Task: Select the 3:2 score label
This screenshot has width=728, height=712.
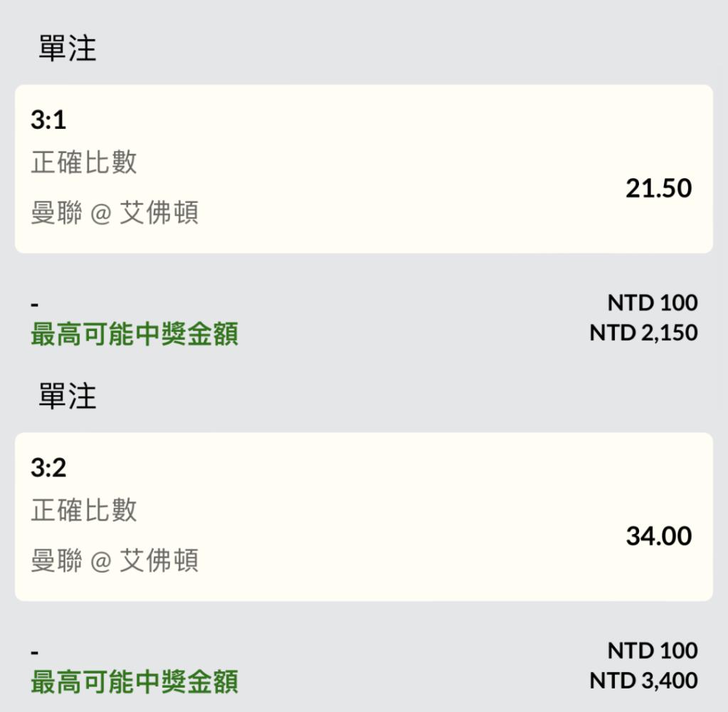Action: coord(48,468)
